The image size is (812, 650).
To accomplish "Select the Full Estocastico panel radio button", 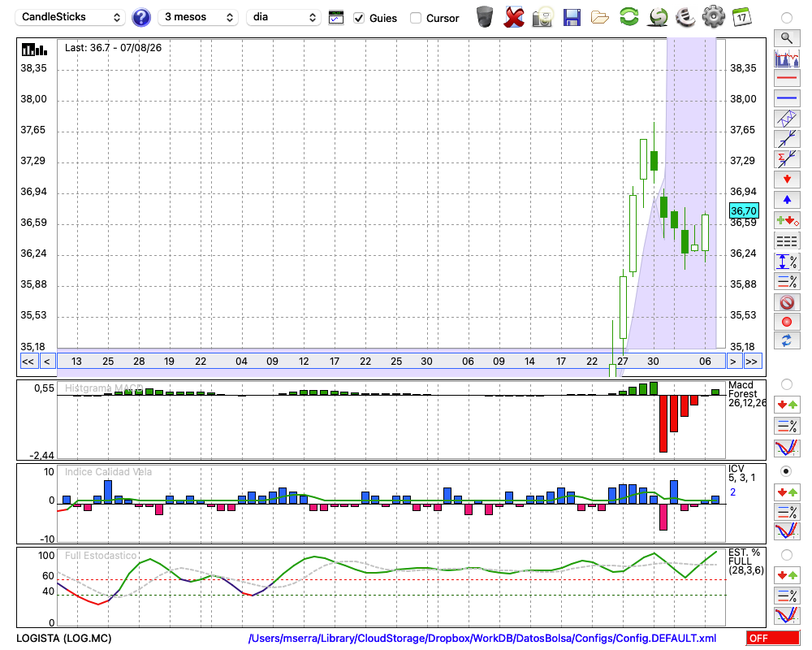I will coord(787,555).
